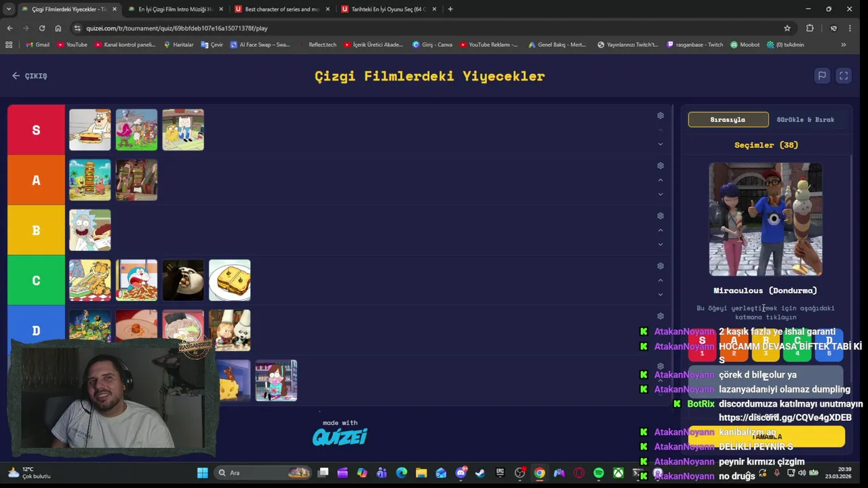Click the quizei.com address bar
The height and width of the screenshot is (488, 868).
pos(431,28)
